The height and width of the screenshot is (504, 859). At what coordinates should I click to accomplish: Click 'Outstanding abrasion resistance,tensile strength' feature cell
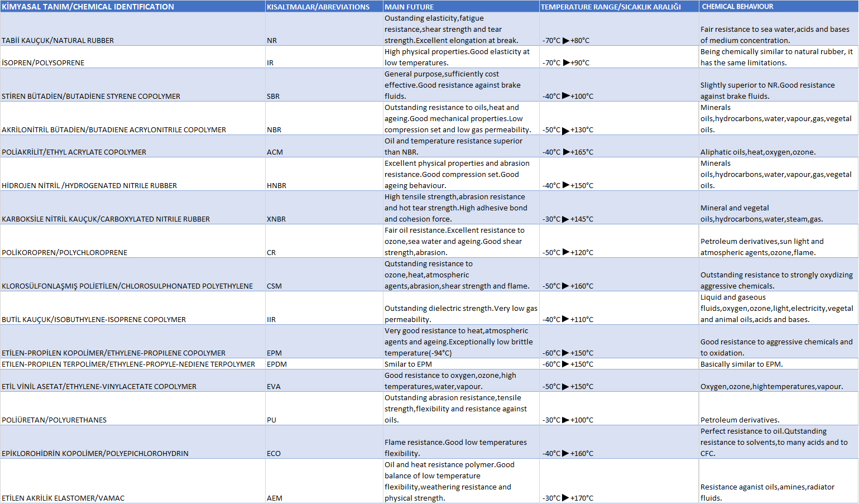(x=461, y=409)
